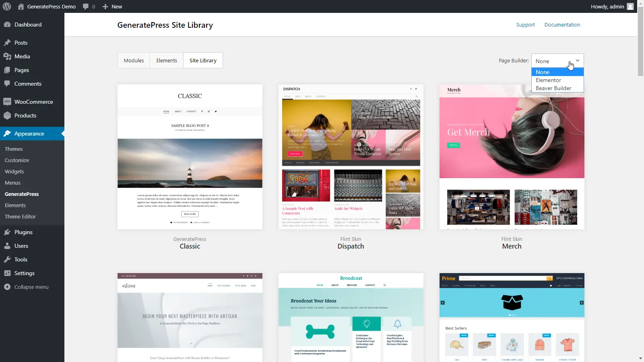
Task: Select the Broadcast site thumbnail
Action: click(351, 317)
